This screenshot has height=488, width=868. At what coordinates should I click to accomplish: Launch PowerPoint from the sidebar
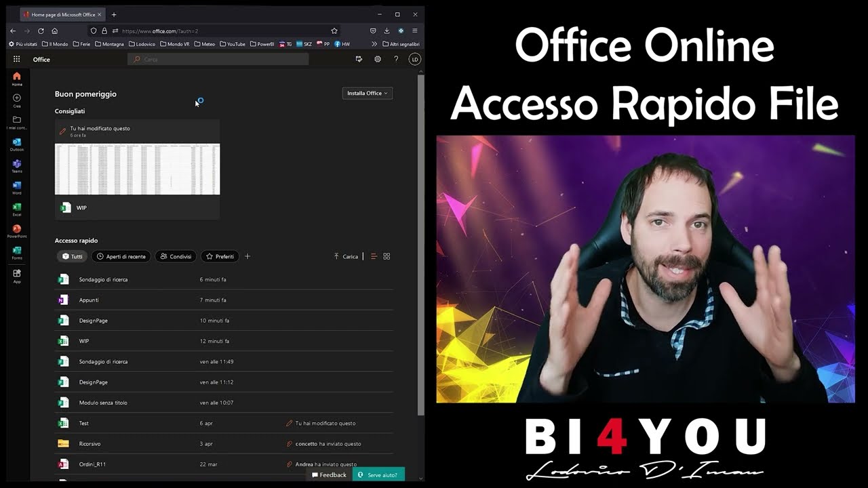17,231
